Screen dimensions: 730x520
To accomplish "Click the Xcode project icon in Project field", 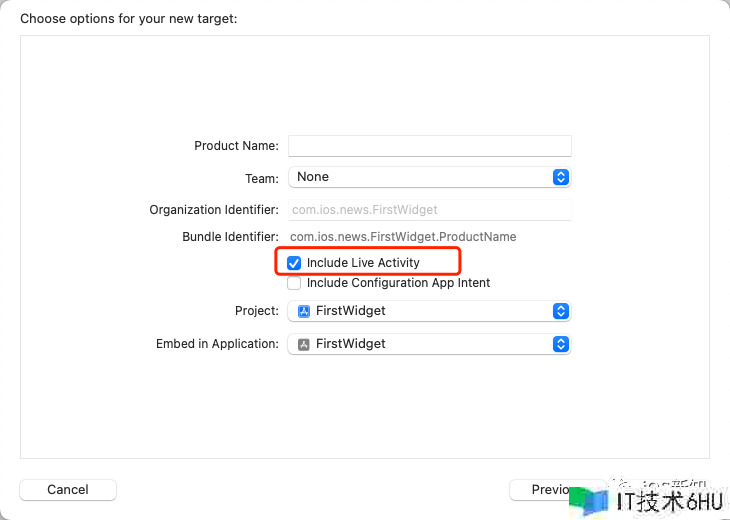I will pyautogui.click(x=304, y=311).
